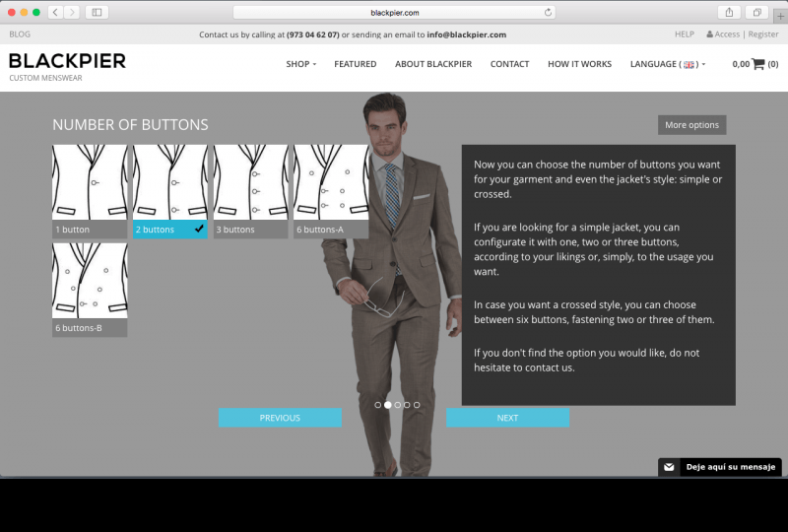Click the second step indicator dot
The height and width of the screenshot is (532, 788).
[x=387, y=405]
